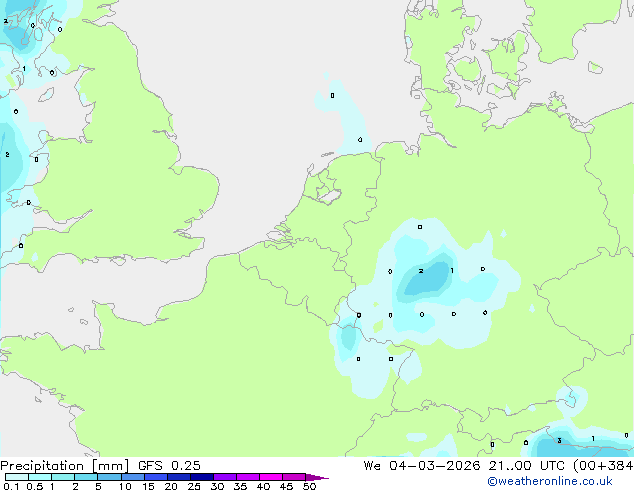
Task: Select the 45–50 mm legend swatch
Action: coord(294,477)
